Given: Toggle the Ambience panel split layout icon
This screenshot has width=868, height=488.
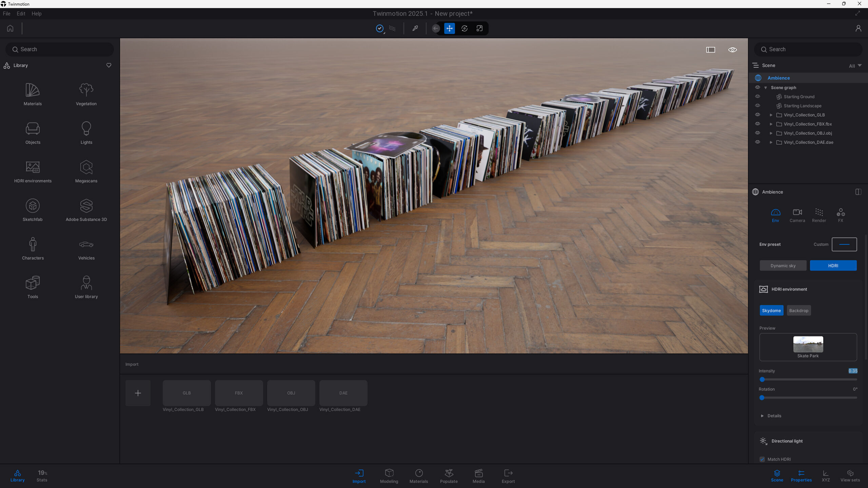Looking at the screenshot, I should click(x=858, y=192).
